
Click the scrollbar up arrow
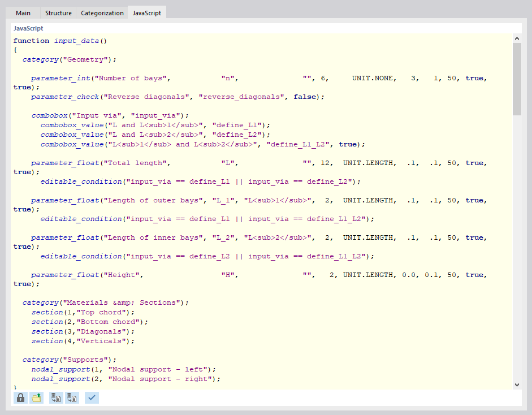pyautogui.click(x=516, y=38)
